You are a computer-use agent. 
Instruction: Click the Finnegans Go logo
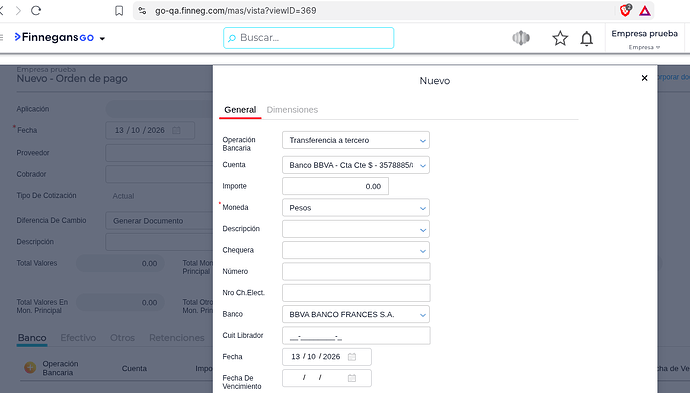tap(54, 37)
